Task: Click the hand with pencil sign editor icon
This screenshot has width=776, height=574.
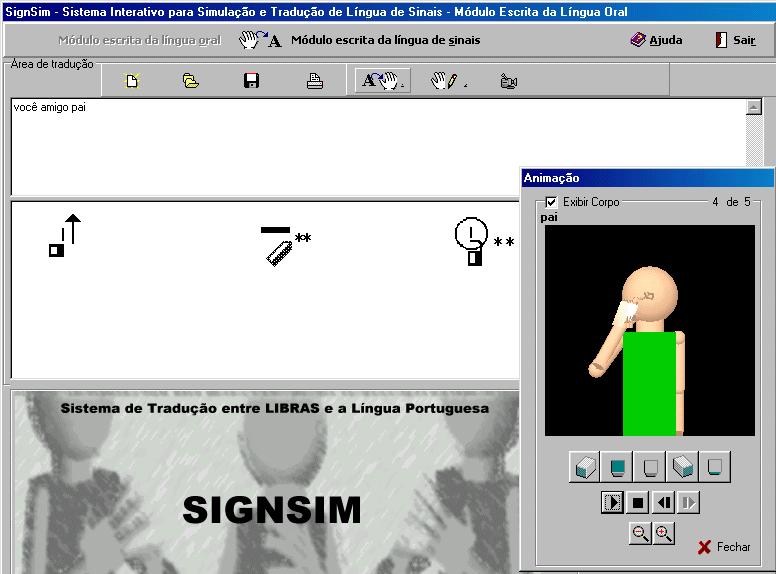Action: [448, 81]
